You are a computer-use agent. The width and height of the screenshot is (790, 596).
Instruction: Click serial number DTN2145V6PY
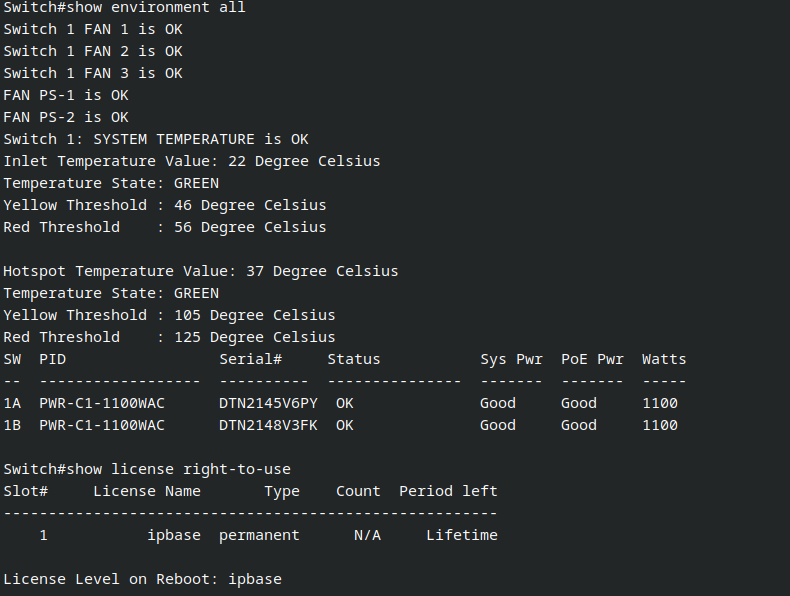268,403
